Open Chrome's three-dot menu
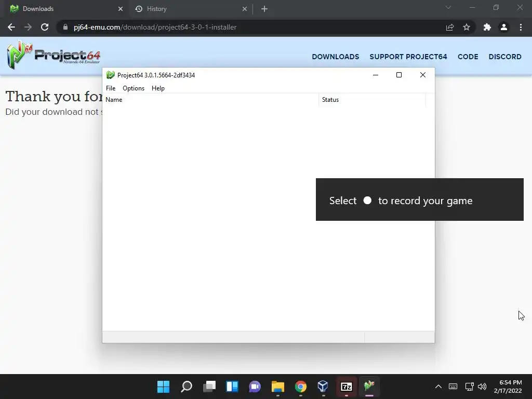Screen dimensions: 532x399 (x=521, y=27)
